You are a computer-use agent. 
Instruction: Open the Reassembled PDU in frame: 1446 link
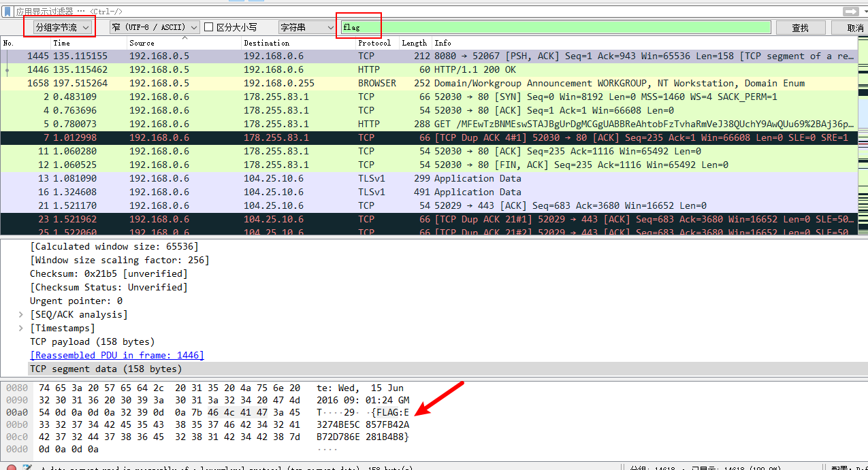(117, 355)
